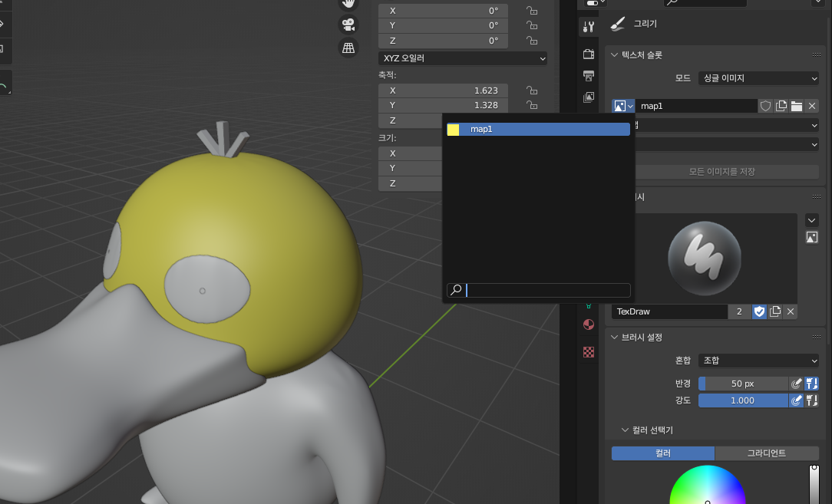Image resolution: width=832 pixels, height=504 pixels.
Task: Click 모든 이미지를 저장 button
Action: 721,172
